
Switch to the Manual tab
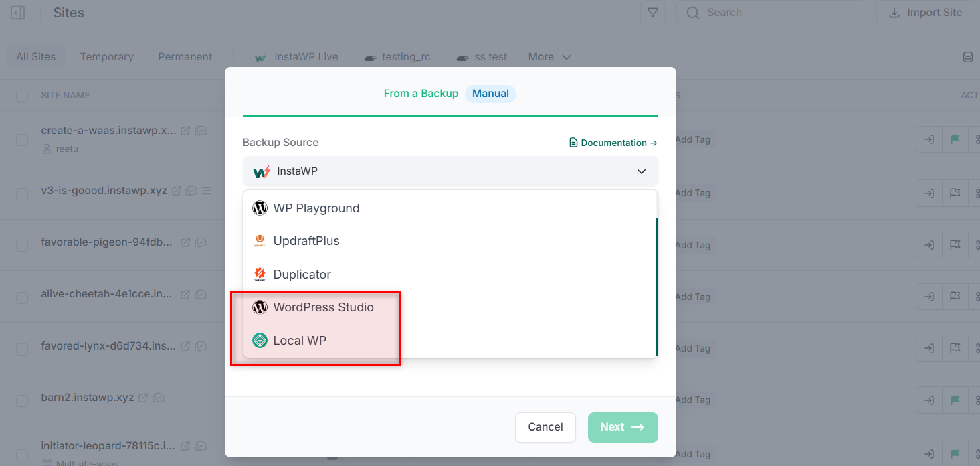pyautogui.click(x=490, y=94)
